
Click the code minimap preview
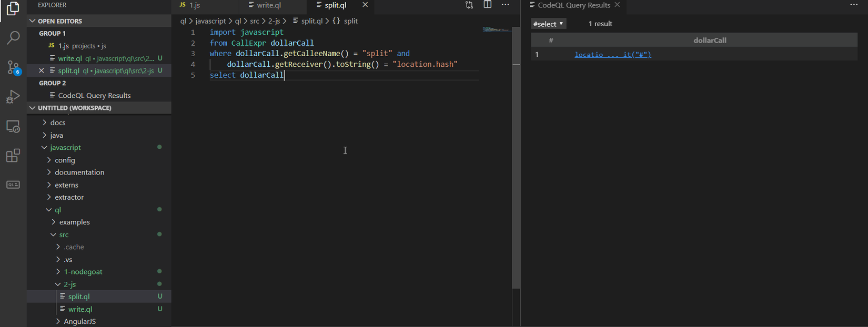pyautogui.click(x=496, y=29)
